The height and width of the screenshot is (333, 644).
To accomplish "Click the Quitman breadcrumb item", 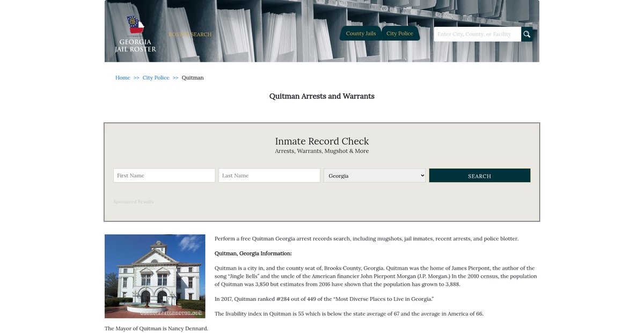I will (x=193, y=78).
